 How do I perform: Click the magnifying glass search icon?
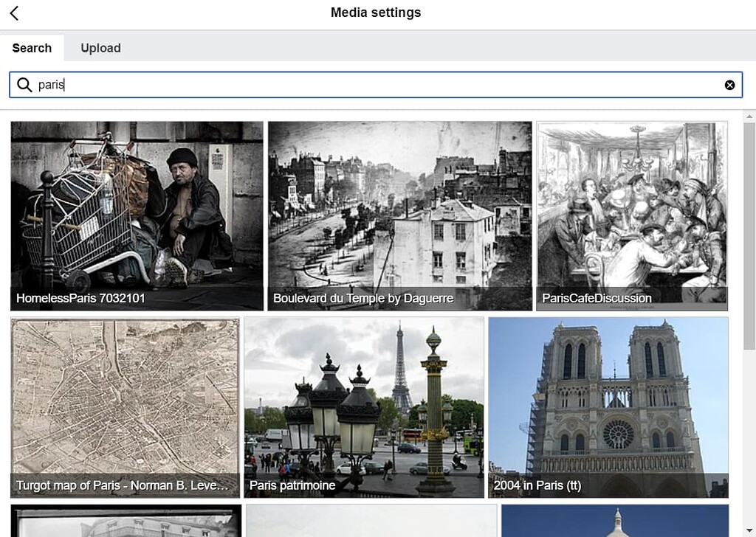pos(24,85)
